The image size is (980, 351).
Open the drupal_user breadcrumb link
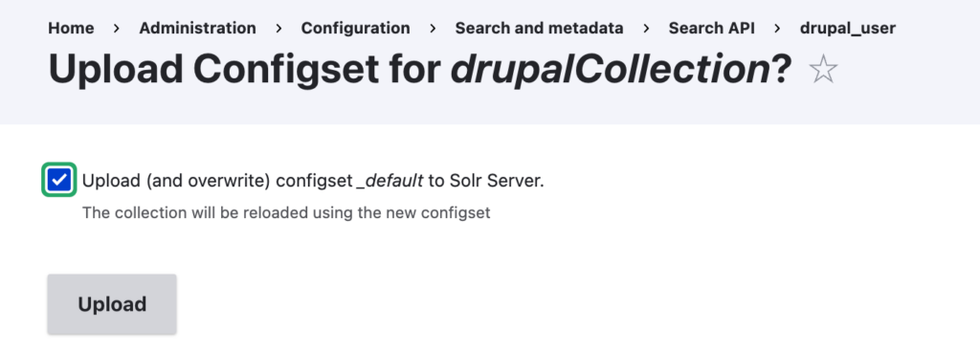(848, 28)
